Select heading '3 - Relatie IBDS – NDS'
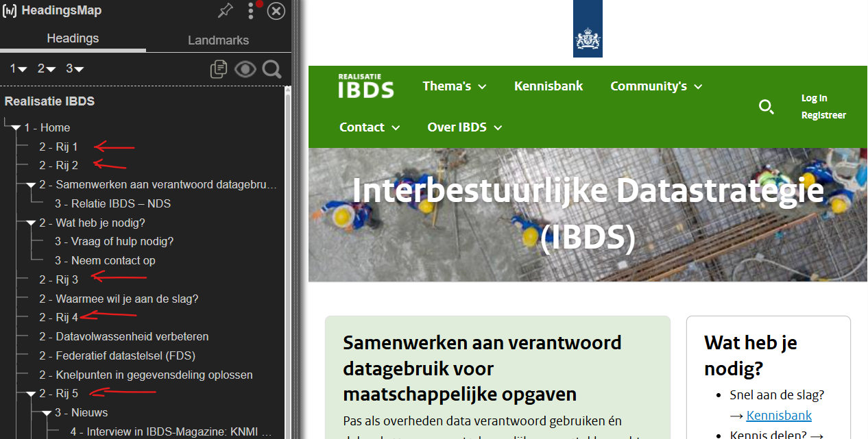The width and height of the screenshot is (868, 439). tap(112, 203)
